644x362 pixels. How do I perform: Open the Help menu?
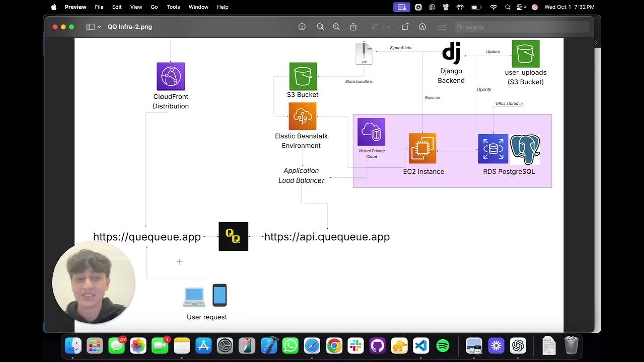pos(223,7)
